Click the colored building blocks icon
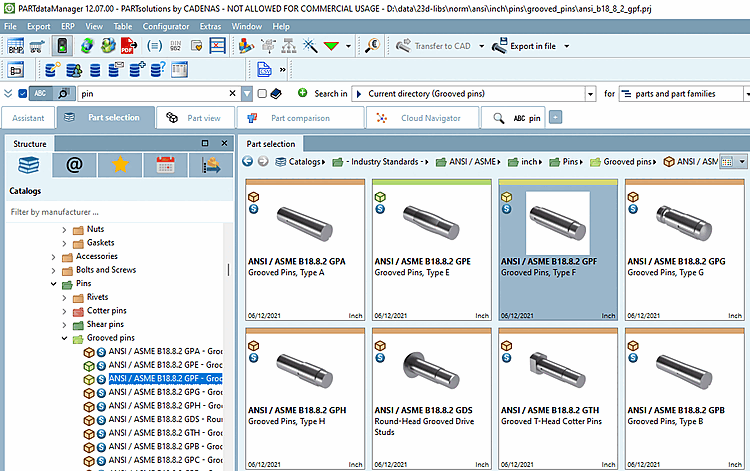 tap(246, 46)
